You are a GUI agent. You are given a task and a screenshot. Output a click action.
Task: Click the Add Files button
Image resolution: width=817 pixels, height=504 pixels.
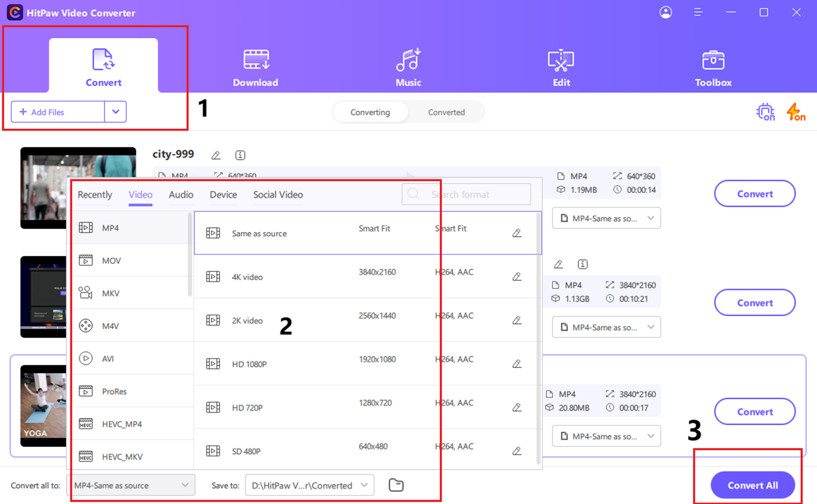58,112
